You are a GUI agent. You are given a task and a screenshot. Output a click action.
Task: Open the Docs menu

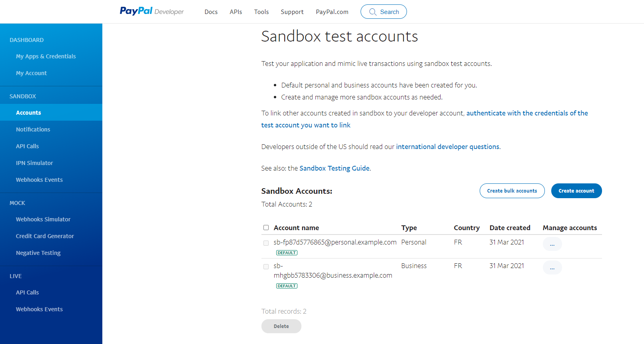211,12
